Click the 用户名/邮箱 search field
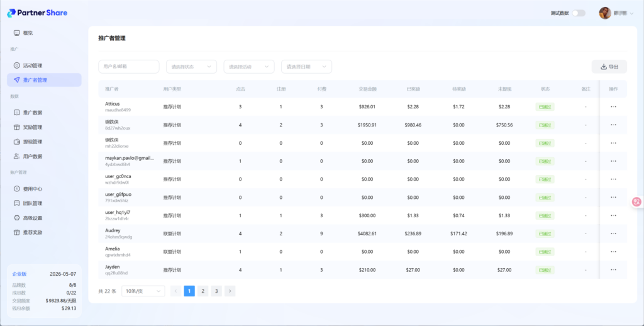This screenshot has height=326, width=644. pos(129,67)
